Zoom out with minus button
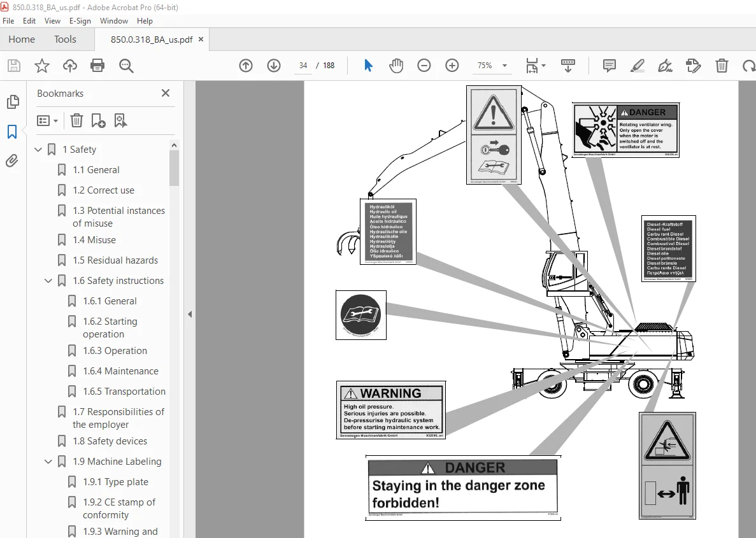Screen dimensions: 756x538 424,66
